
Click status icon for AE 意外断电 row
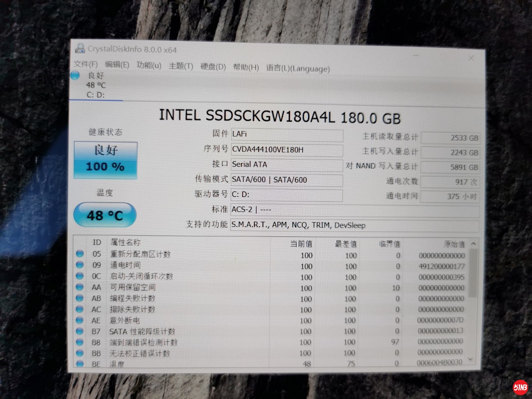pyautogui.click(x=80, y=320)
